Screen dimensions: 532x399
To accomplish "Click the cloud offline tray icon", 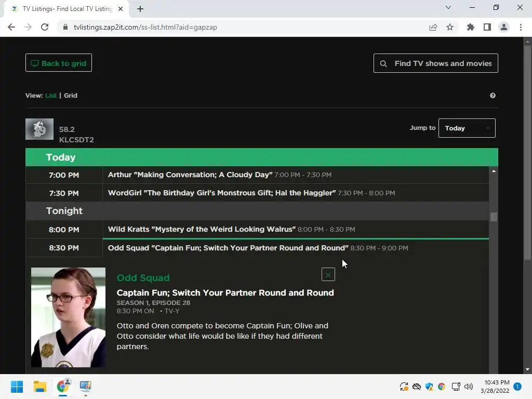I will point(417,387).
